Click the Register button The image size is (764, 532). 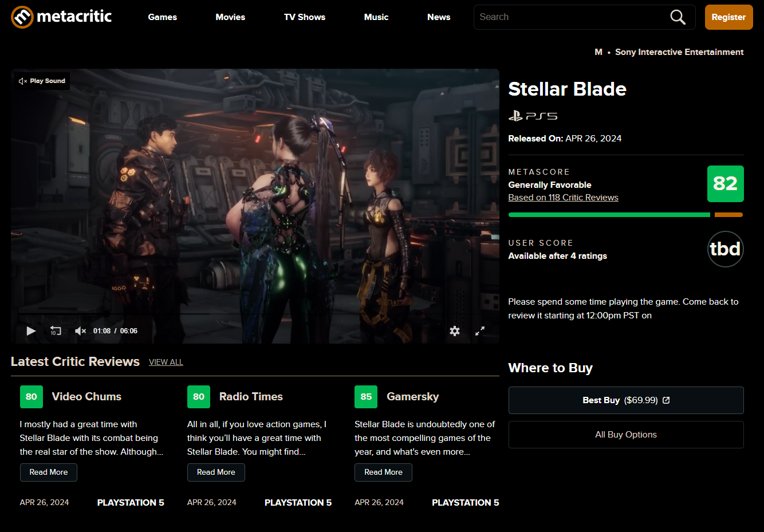(728, 17)
